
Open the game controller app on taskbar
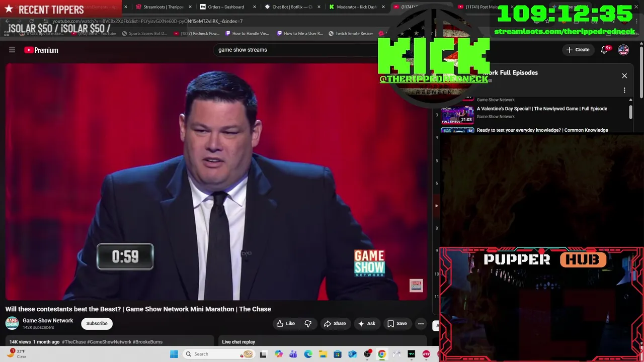397,354
